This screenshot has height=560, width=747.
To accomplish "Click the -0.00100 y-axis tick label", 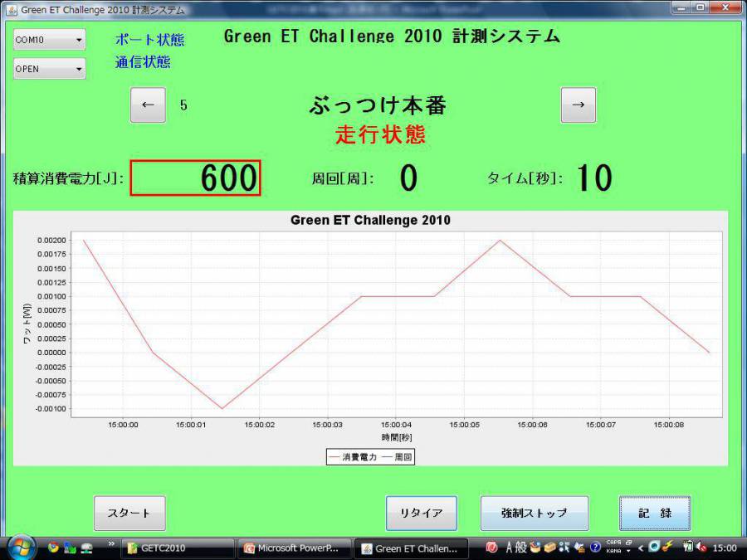I will pyautogui.click(x=51, y=409).
